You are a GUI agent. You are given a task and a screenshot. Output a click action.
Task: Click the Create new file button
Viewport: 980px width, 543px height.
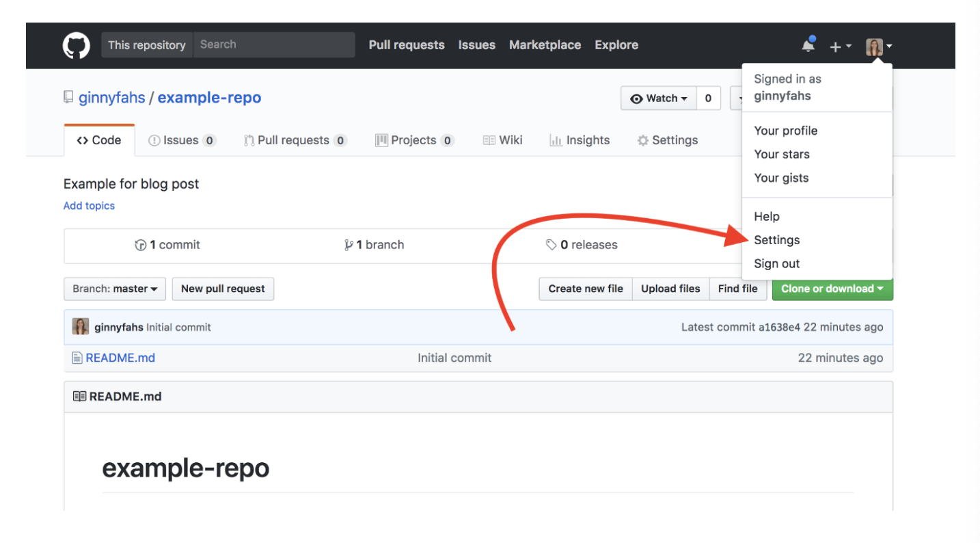(x=586, y=289)
